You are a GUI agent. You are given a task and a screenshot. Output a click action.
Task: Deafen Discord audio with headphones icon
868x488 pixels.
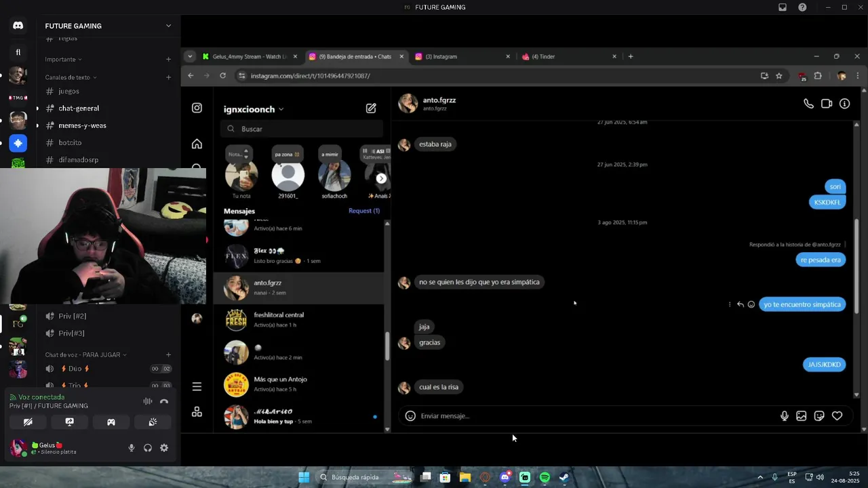click(148, 448)
